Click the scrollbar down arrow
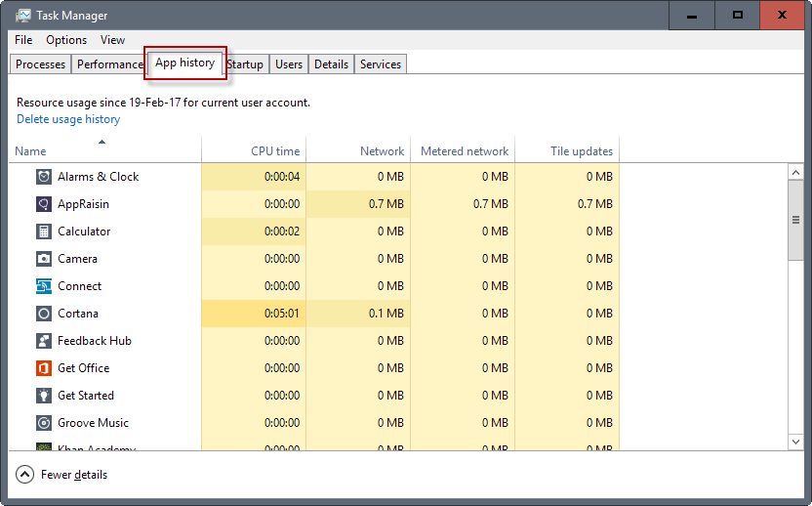Image resolution: width=812 pixels, height=506 pixels. click(x=796, y=442)
